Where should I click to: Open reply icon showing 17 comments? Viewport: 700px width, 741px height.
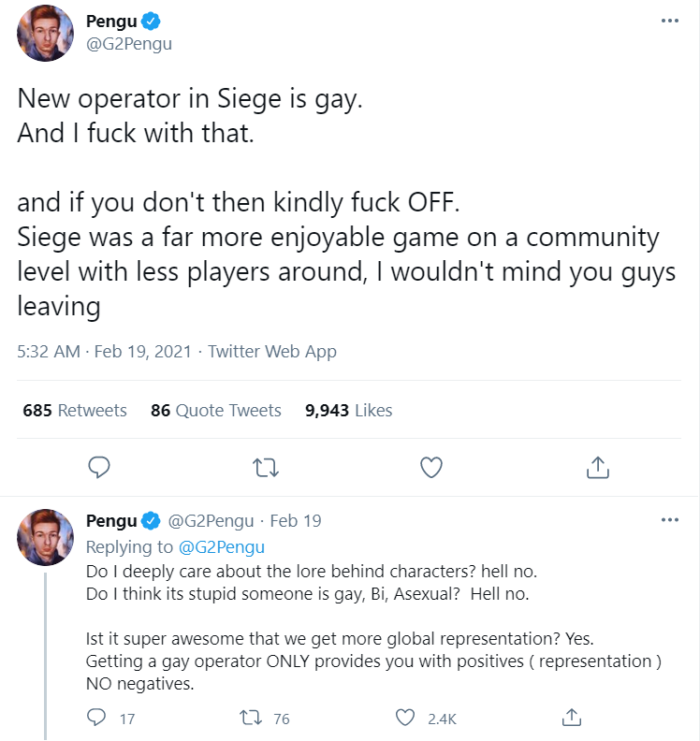(97, 718)
